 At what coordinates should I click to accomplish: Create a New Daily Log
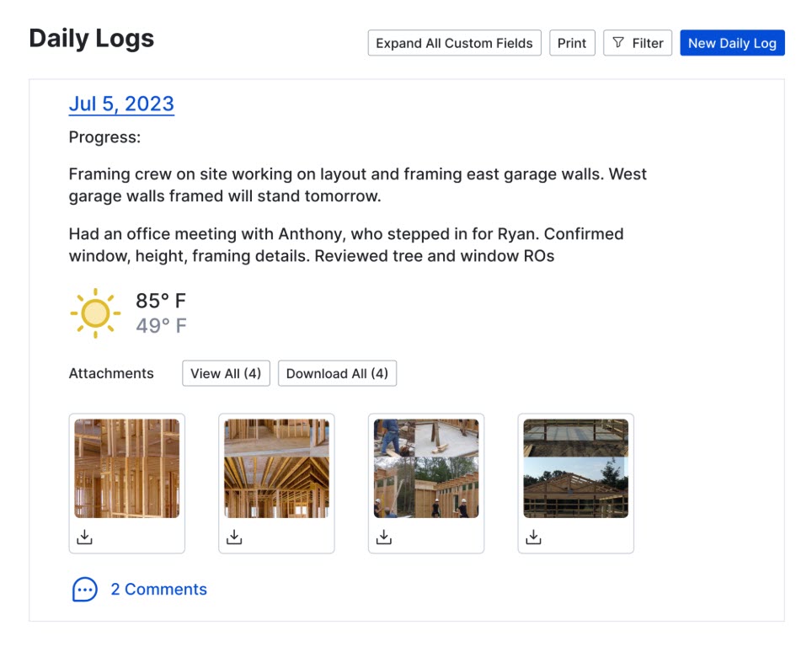click(x=732, y=43)
